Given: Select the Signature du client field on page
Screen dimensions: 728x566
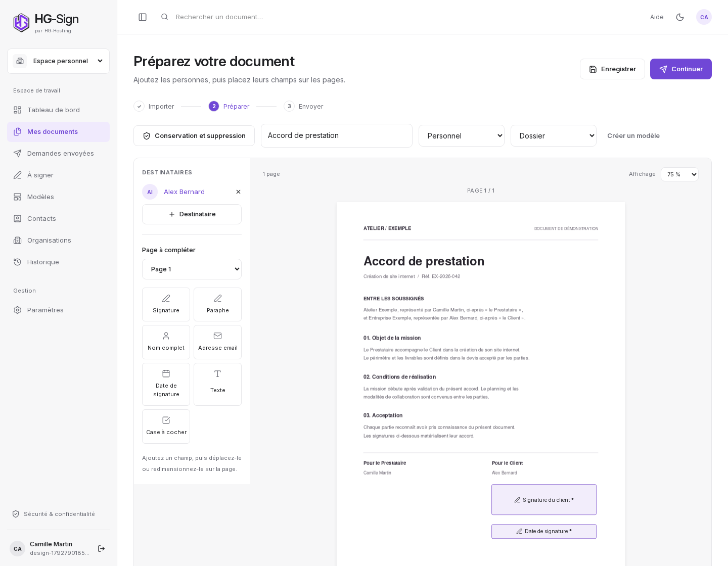Looking at the screenshot, I should [544, 500].
